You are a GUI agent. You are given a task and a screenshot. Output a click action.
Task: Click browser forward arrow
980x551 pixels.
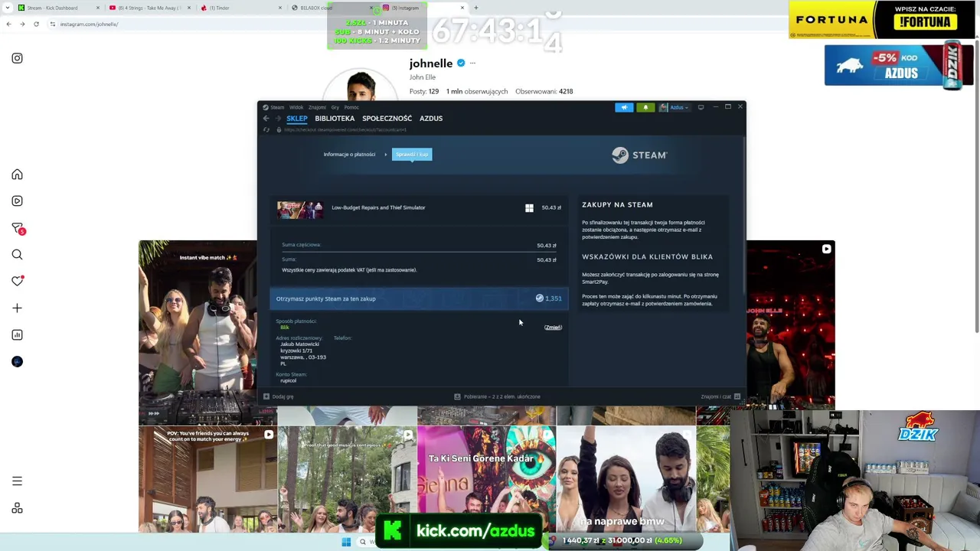(22, 24)
